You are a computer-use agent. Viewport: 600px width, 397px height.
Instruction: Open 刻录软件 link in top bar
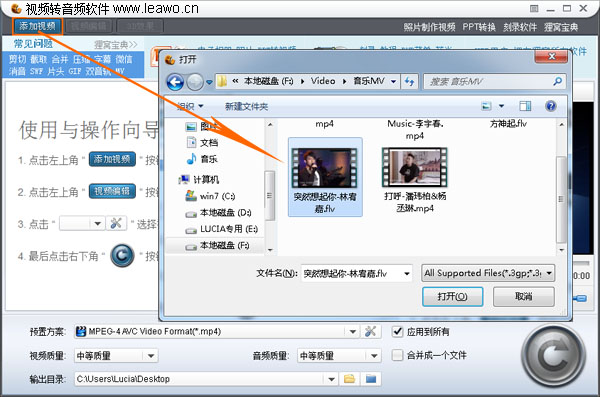click(x=520, y=27)
